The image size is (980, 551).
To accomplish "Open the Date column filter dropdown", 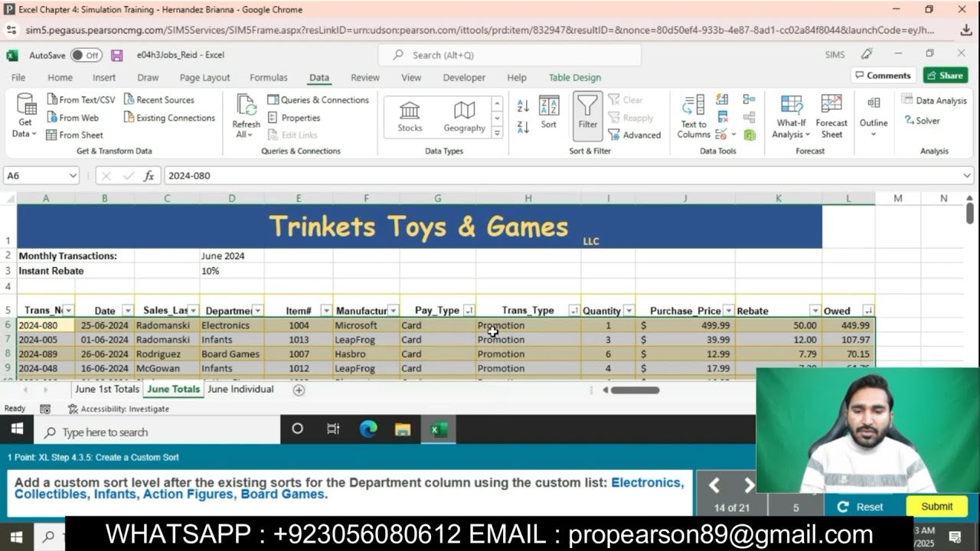I will 127,311.
